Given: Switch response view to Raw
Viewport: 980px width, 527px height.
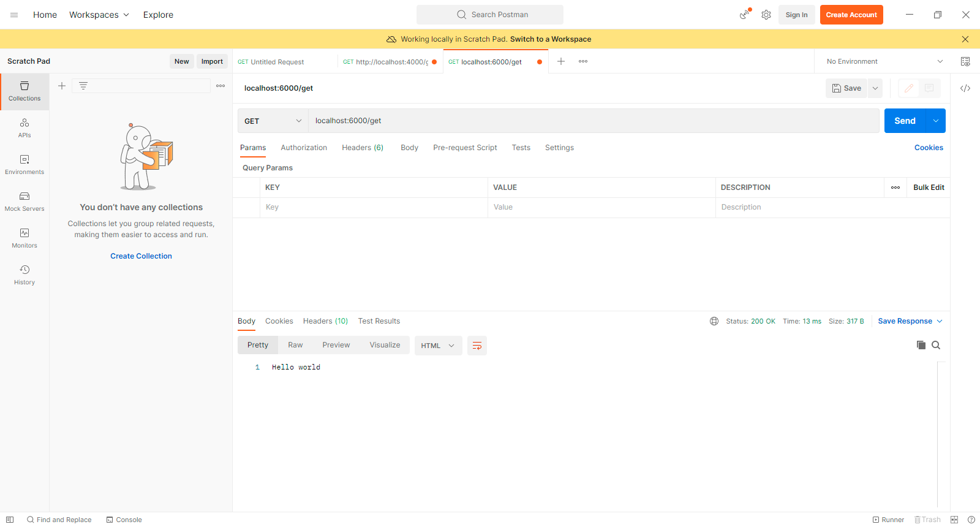Looking at the screenshot, I should pos(295,345).
